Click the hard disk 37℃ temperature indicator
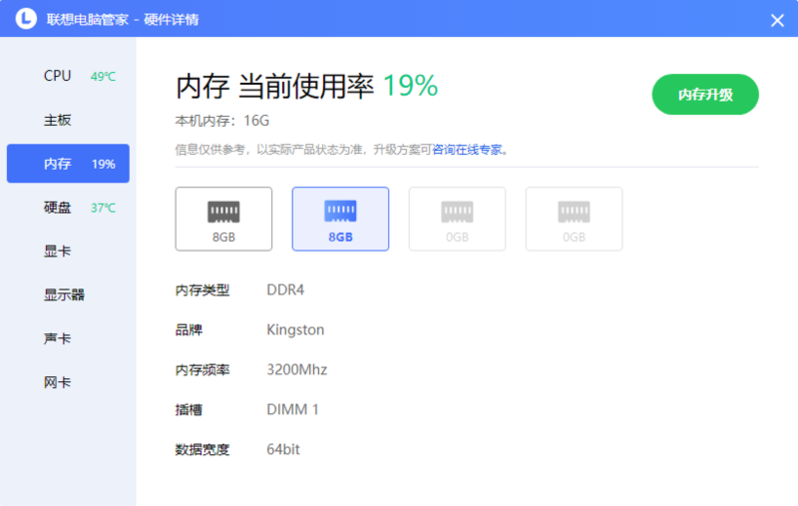 click(103, 208)
